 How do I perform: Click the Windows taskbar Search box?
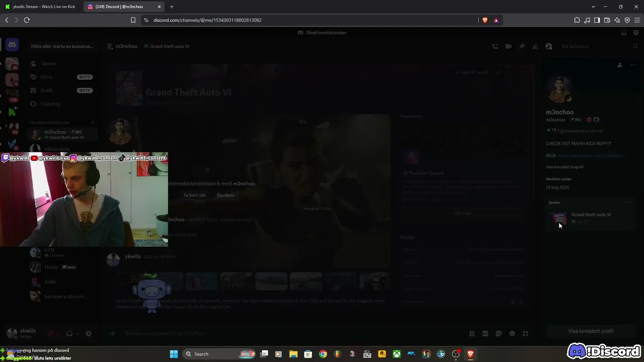click(219, 354)
